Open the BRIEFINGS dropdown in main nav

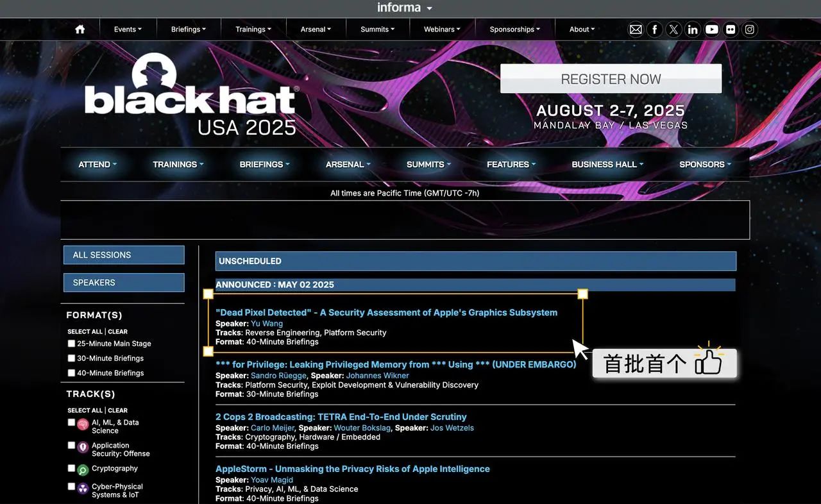click(x=264, y=165)
